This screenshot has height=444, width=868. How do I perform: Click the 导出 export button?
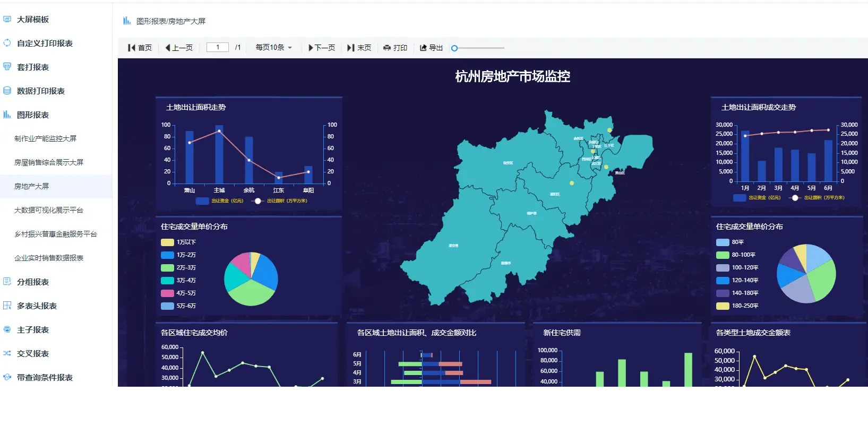[431, 48]
